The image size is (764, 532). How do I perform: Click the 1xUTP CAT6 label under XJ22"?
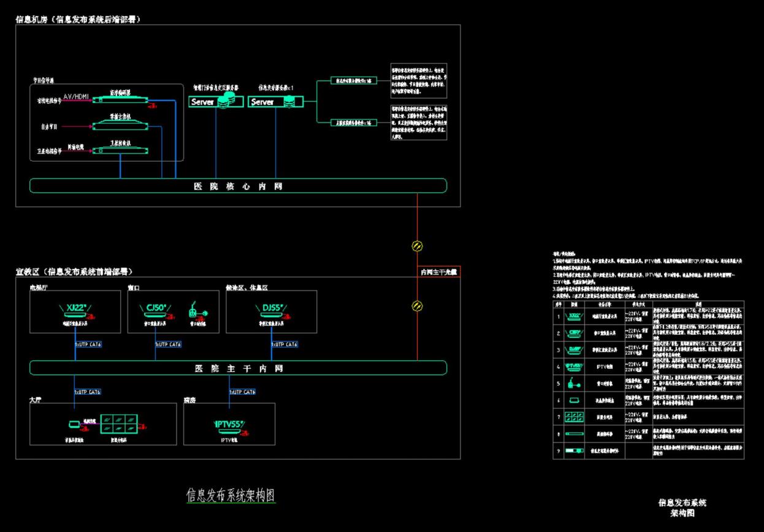(88, 344)
